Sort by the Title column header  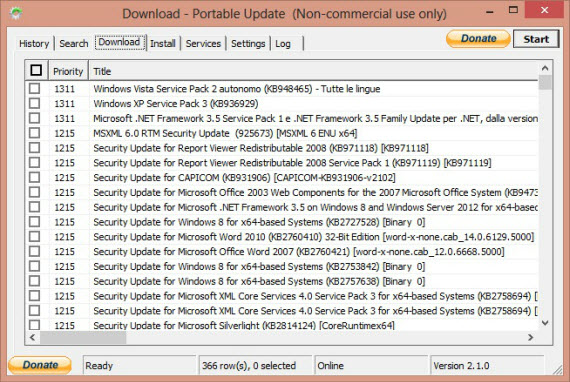[313, 71]
